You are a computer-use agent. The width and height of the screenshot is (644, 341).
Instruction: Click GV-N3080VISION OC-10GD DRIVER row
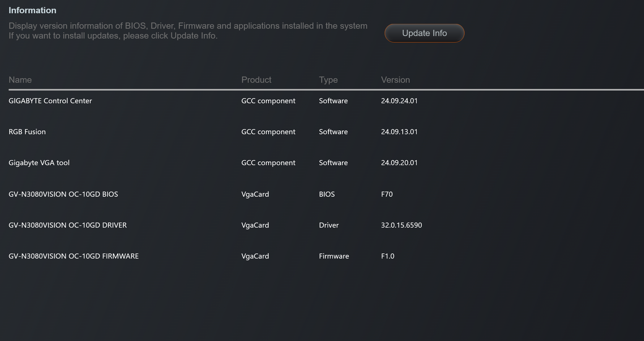[x=68, y=225]
